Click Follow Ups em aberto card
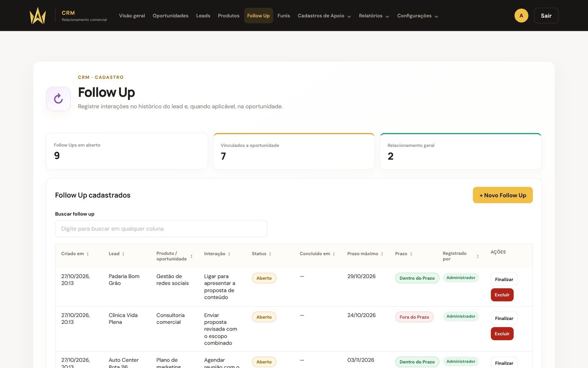588x368 pixels. coord(127,151)
